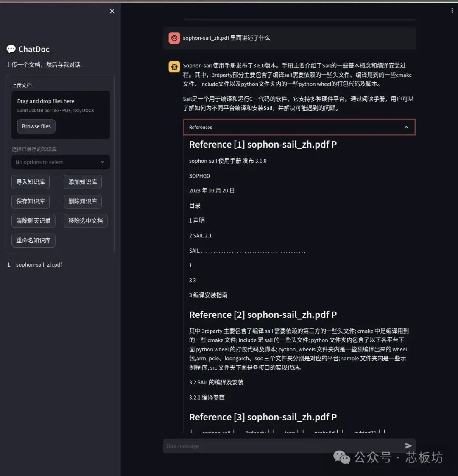
Task: Click 移除选中文档 to remove document
Action: [x=85, y=221]
